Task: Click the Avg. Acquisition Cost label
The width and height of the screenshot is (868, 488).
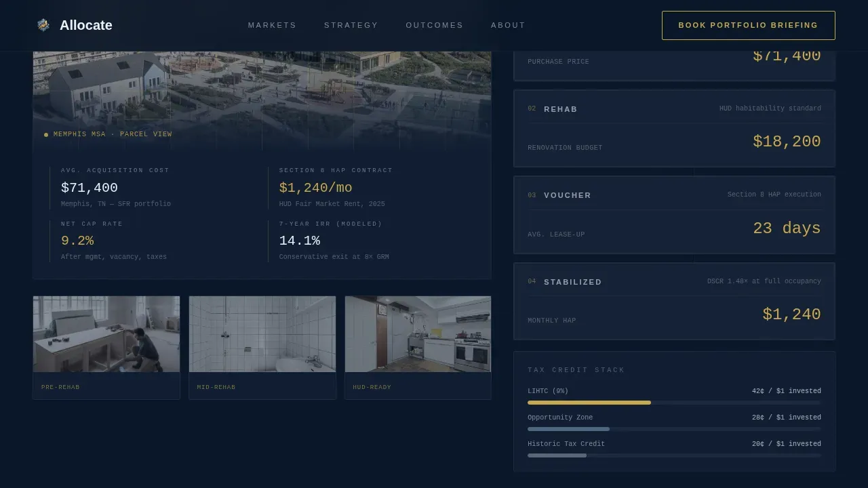Action: (x=115, y=170)
